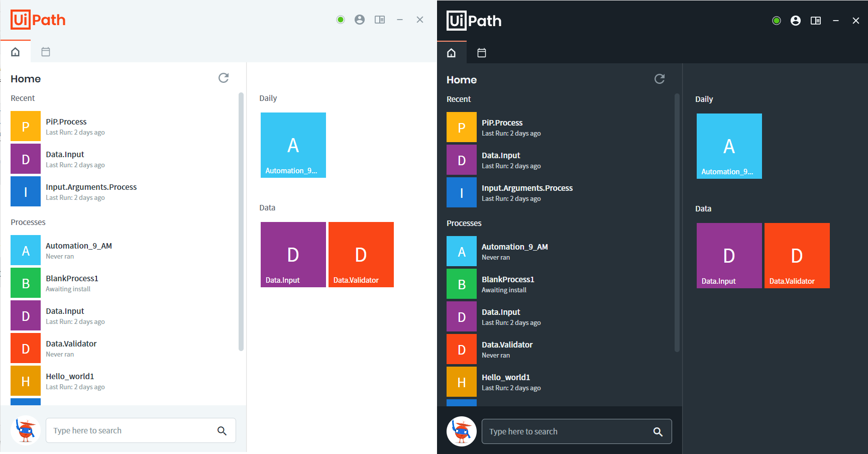868x454 pixels.
Task: Click the UiPath robot mascot avatar
Action: click(461, 431)
